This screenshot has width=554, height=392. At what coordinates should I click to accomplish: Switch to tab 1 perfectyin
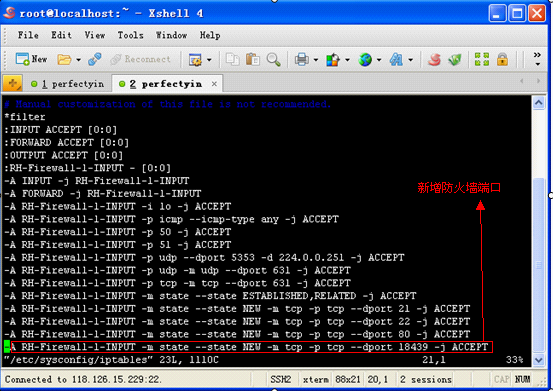tap(67, 84)
